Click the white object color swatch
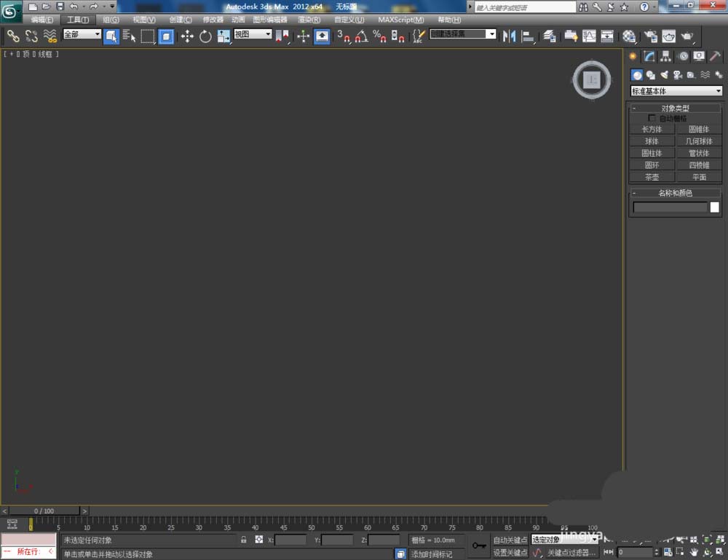This screenshot has width=728, height=560. (714, 208)
